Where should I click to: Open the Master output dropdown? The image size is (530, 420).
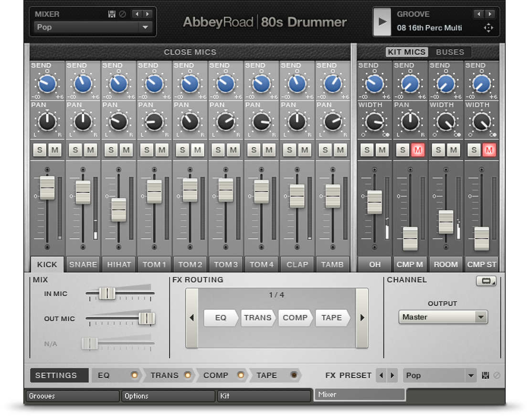pyautogui.click(x=443, y=317)
